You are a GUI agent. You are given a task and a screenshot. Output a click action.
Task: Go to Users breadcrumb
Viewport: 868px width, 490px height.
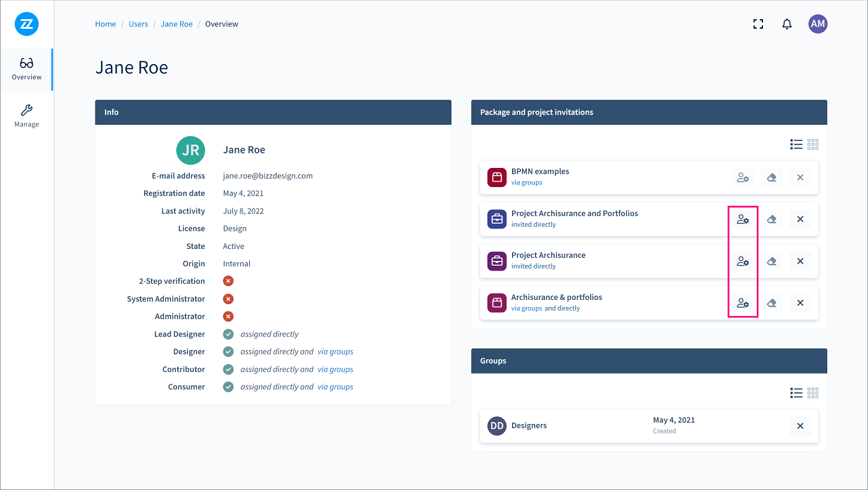coord(139,24)
